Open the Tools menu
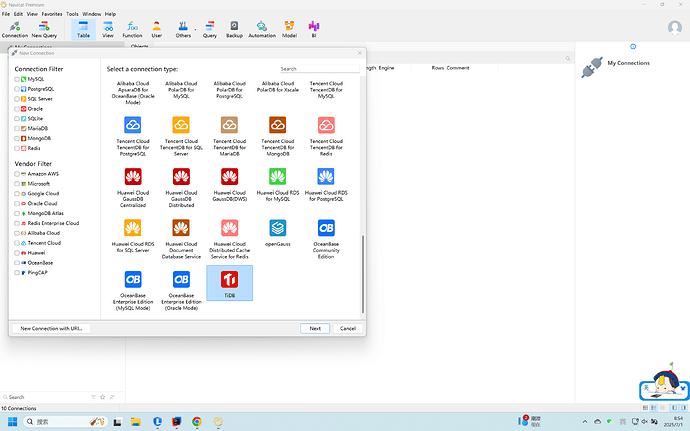690x431 pixels. 72,14
